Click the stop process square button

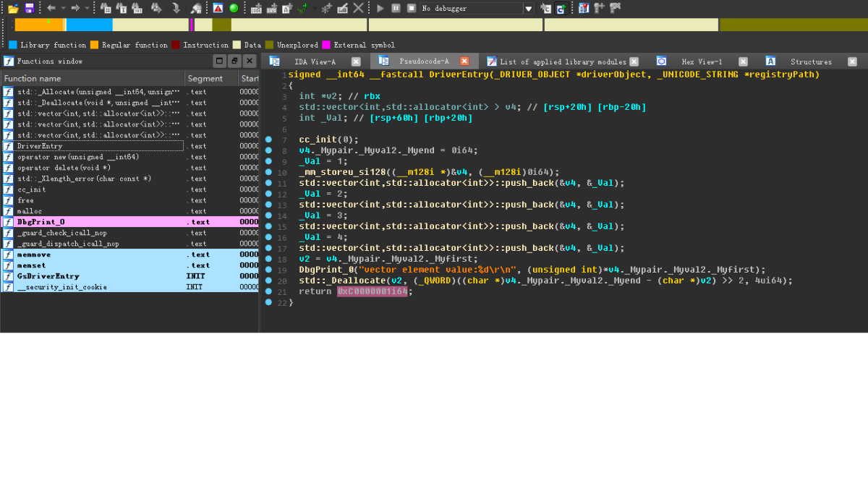411,8
